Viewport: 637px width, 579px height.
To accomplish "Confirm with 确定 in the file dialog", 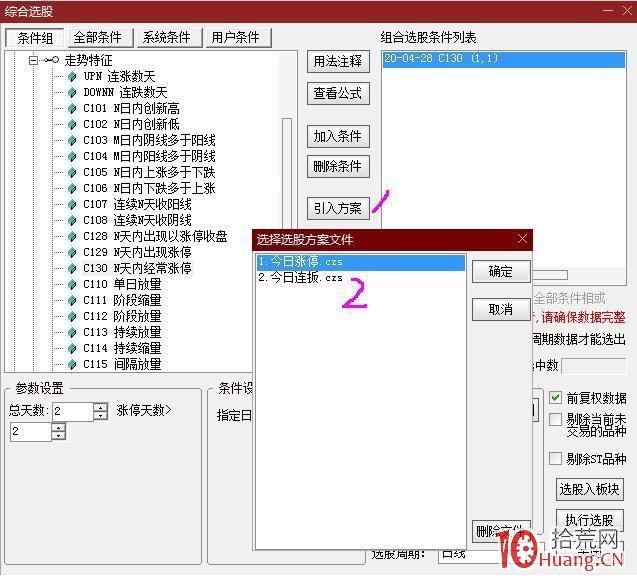I will tap(501, 271).
